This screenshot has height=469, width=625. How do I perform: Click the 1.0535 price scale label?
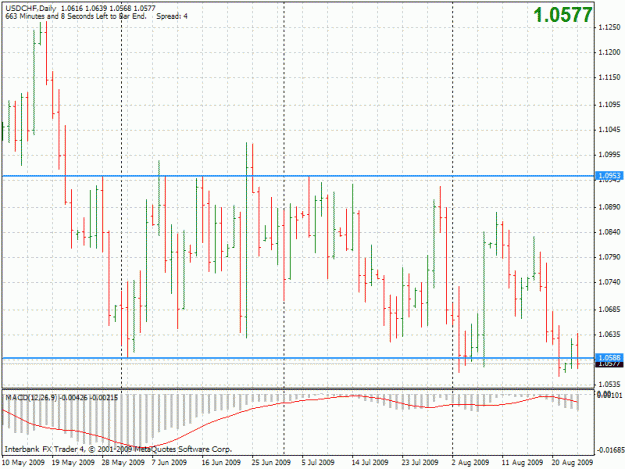point(609,384)
